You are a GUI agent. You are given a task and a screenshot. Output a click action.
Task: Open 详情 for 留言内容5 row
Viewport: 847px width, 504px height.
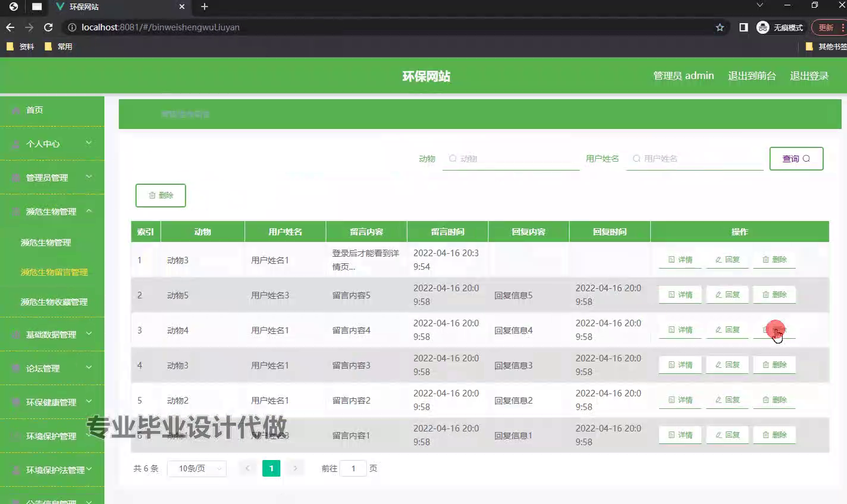click(680, 295)
